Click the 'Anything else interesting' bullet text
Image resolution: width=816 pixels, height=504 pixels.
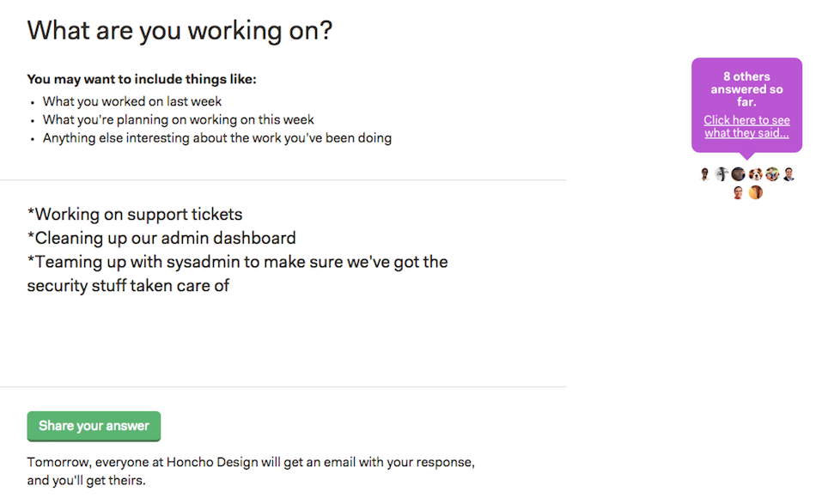point(217,138)
